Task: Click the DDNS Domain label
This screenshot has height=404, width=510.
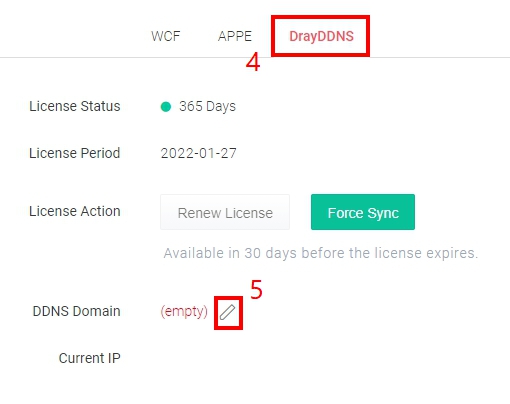Action: (77, 311)
